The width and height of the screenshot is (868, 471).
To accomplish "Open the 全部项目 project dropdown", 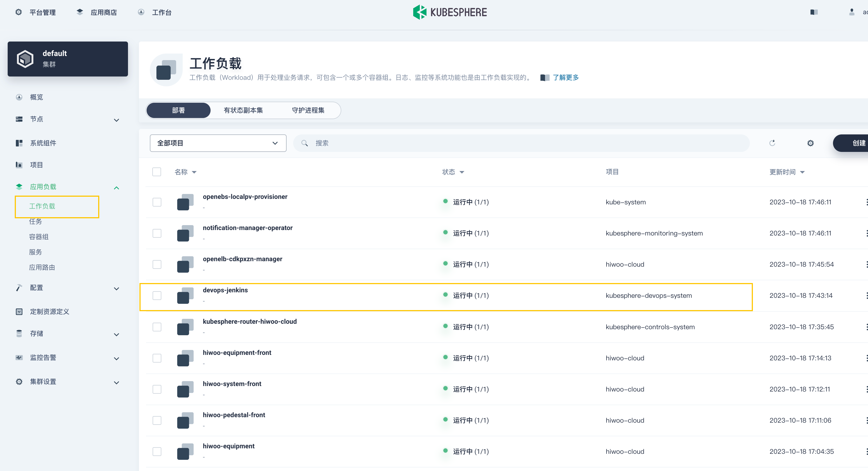I will click(218, 143).
